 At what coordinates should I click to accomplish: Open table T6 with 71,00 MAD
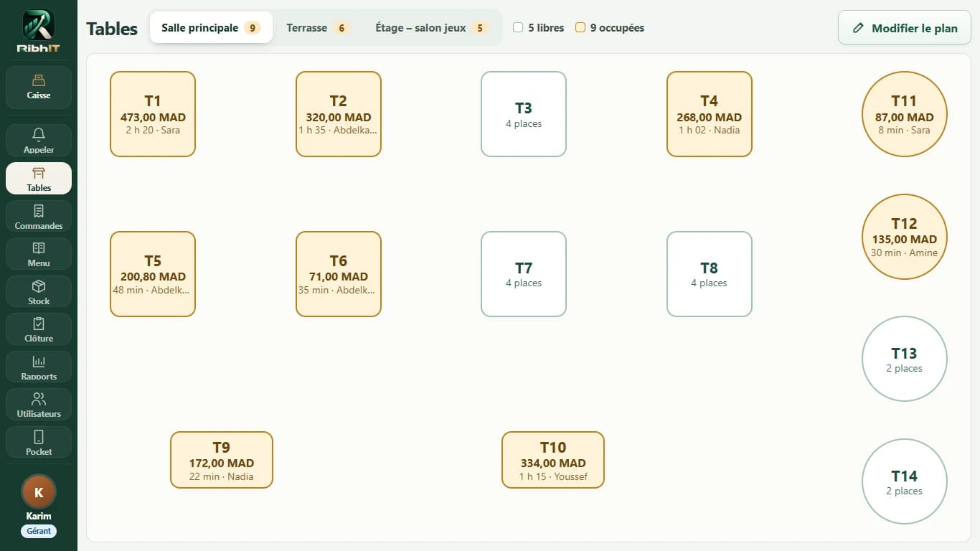[339, 274]
